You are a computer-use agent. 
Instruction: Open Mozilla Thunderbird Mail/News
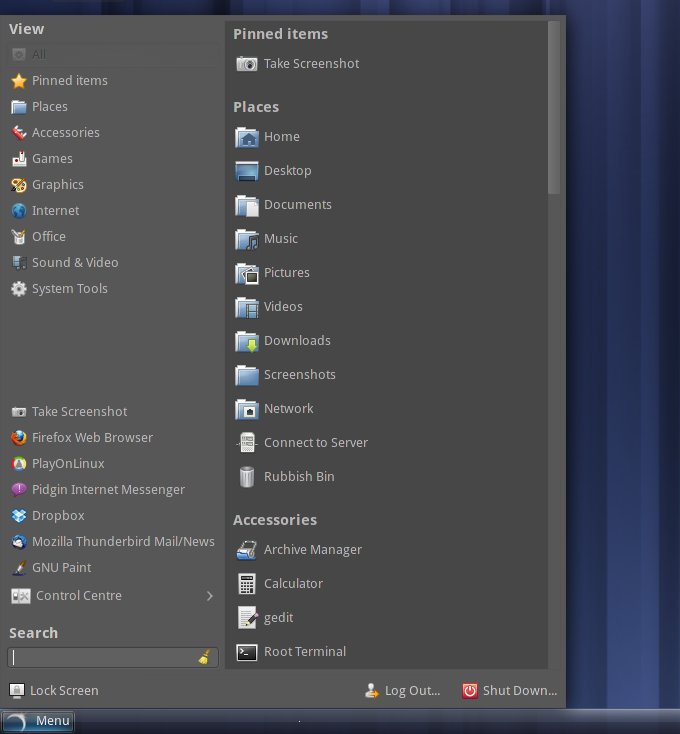[123, 542]
